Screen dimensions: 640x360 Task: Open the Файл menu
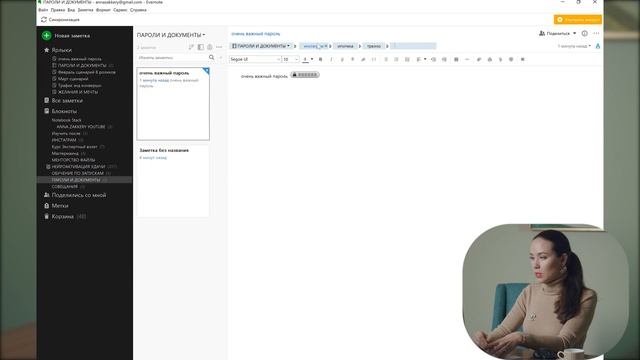tap(43, 10)
